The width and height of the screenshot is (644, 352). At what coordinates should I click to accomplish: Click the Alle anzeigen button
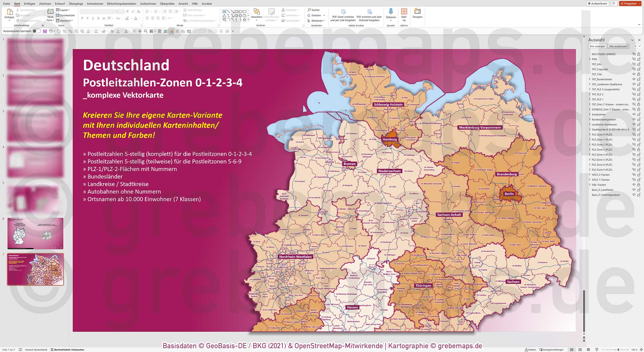(x=597, y=46)
